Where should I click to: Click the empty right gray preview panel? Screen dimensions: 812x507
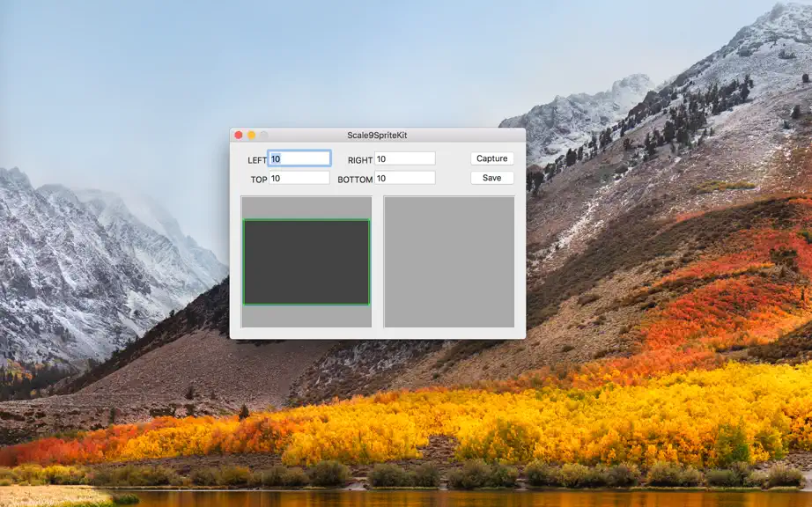449,261
